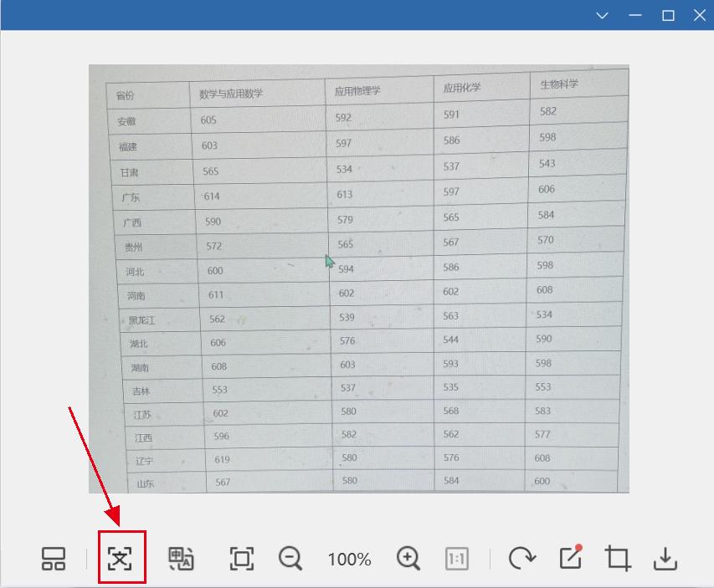Screen dimensions: 714x588
Task: Minimize the image viewer window
Action: tap(634, 15)
